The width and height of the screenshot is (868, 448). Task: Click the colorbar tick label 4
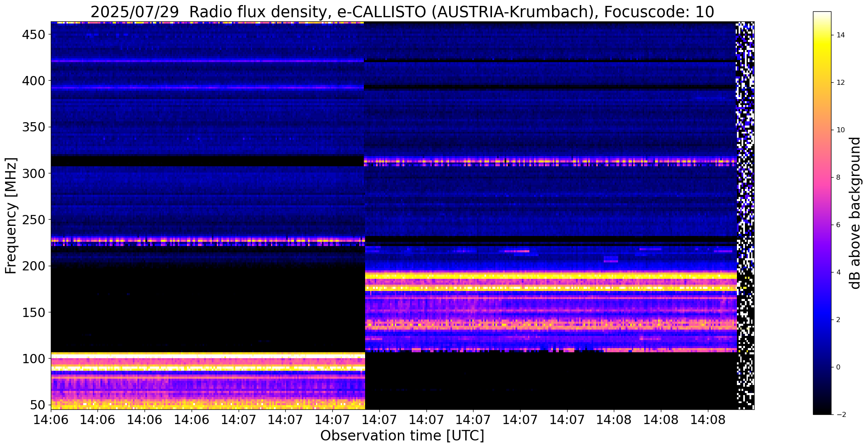(839, 272)
